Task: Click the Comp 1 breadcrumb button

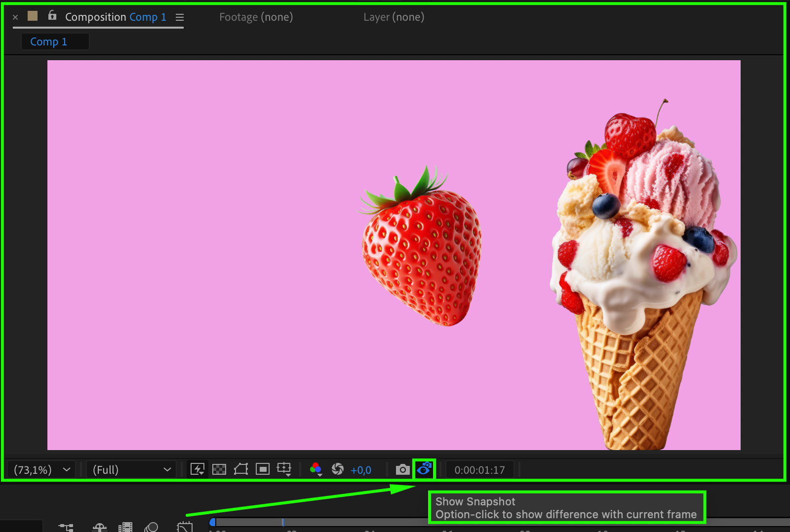Action: tap(49, 42)
